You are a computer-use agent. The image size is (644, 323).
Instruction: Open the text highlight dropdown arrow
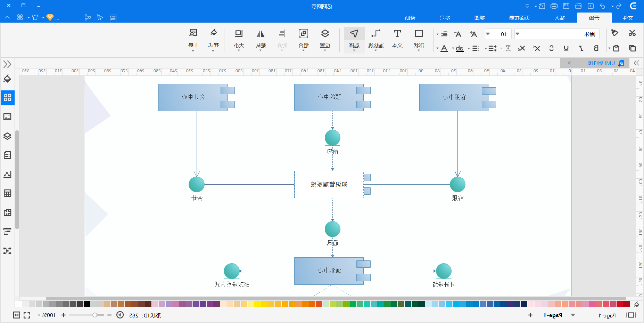point(453,48)
